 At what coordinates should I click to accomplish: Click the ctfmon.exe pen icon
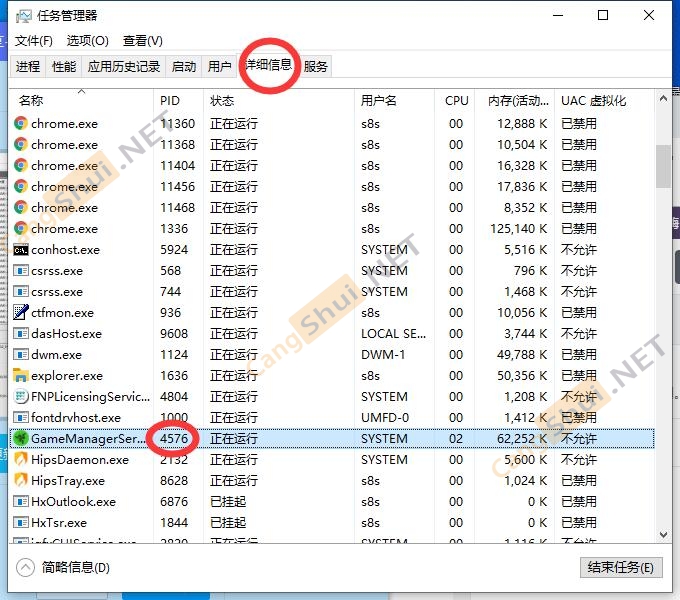coord(21,312)
